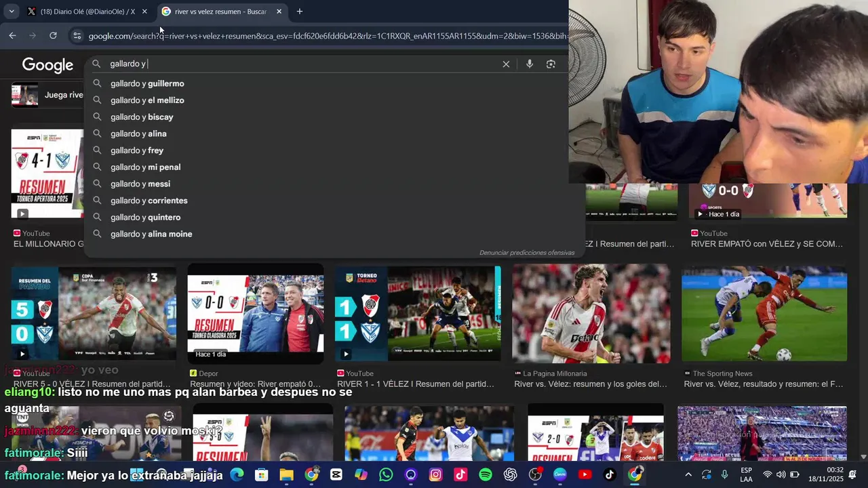Switch to the Diario Olé X tab
The image size is (868, 488).
87,12
